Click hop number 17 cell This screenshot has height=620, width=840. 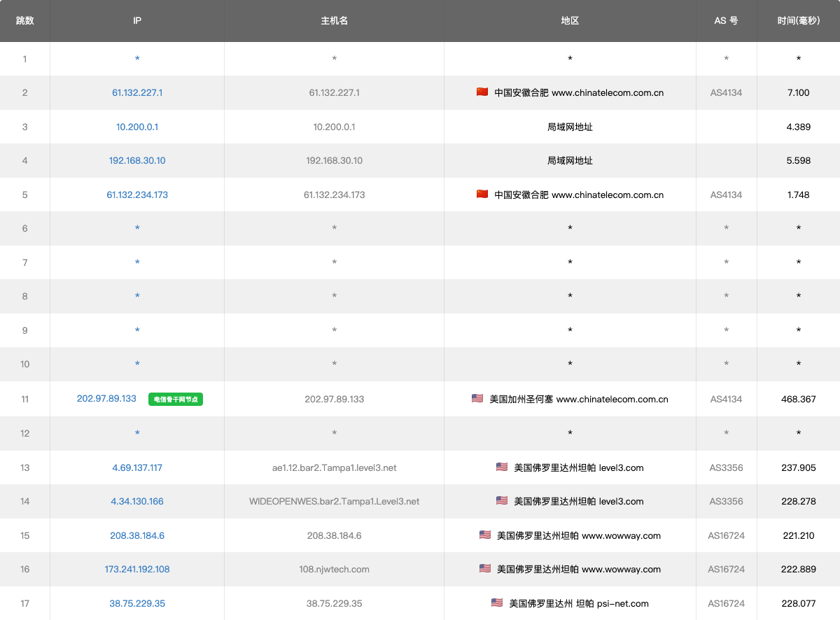click(x=25, y=603)
